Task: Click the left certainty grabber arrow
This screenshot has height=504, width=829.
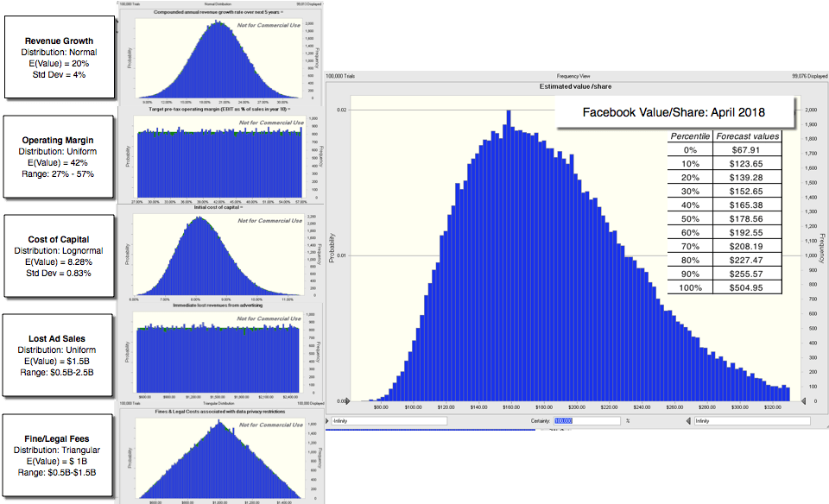Action: click(x=326, y=421)
